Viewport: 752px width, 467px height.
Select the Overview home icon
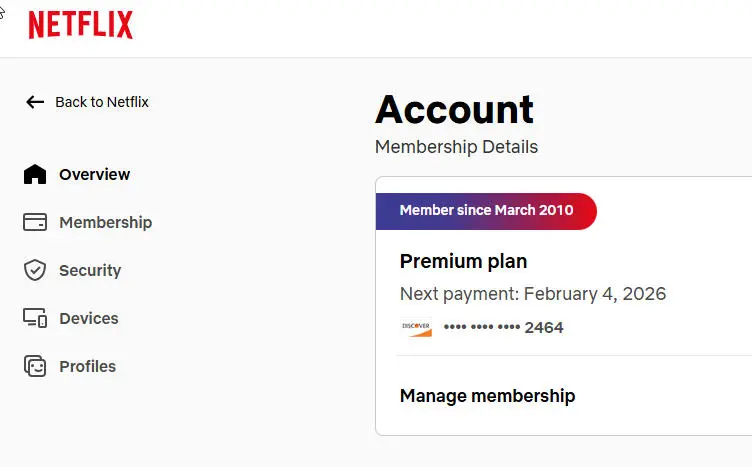pos(35,174)
